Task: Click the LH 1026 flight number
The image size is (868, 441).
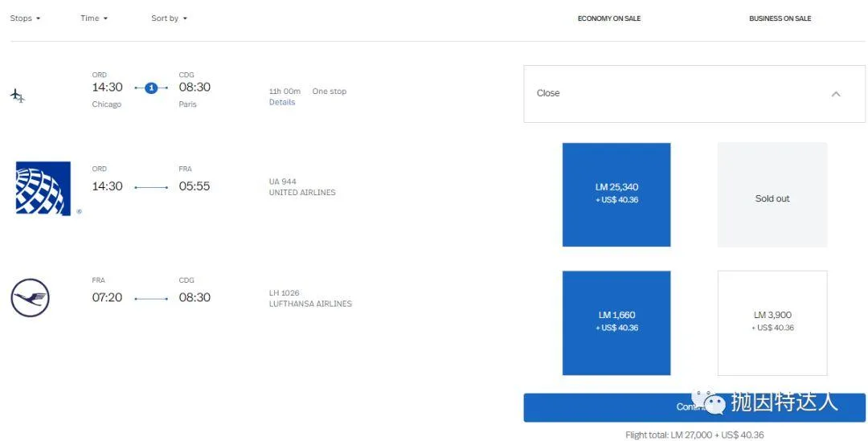Action: [x=285, y=293]
